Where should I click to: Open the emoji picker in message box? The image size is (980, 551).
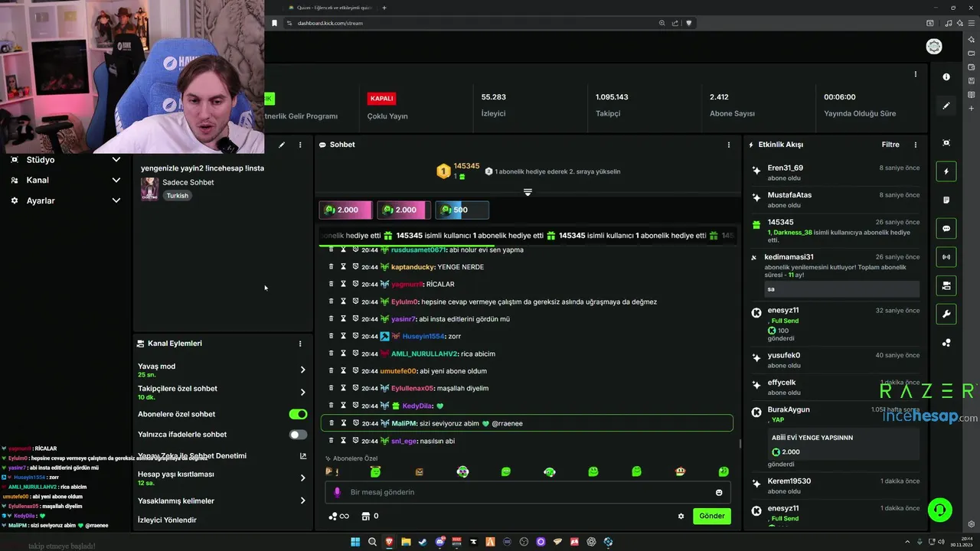(x=718, y=492)
